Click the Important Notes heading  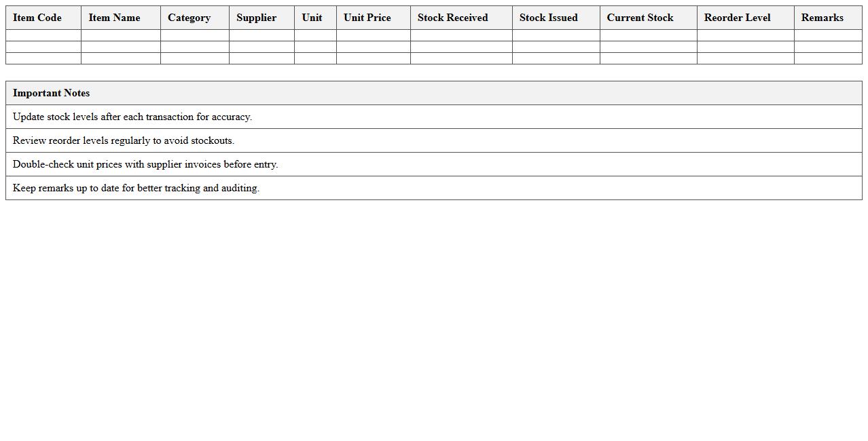52,93
